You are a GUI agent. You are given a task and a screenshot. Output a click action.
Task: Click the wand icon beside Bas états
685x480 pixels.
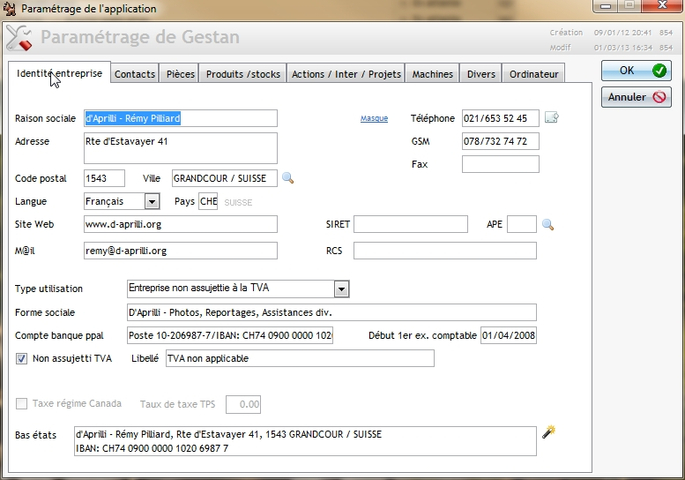[548, 432]
